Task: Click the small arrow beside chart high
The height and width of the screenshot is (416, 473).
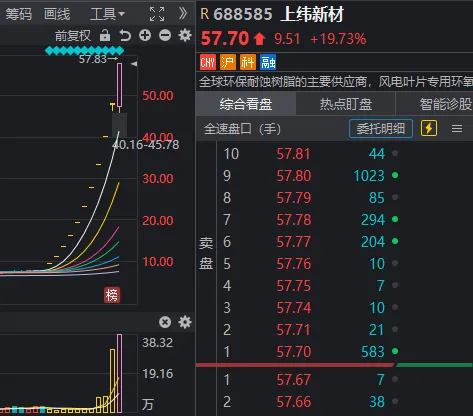Action: [134, 64]
